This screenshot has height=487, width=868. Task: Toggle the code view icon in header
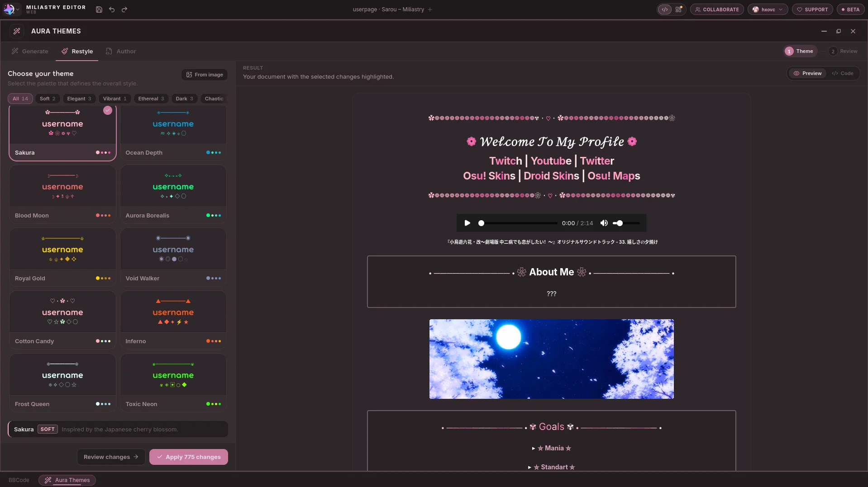(x=665, y=9)
